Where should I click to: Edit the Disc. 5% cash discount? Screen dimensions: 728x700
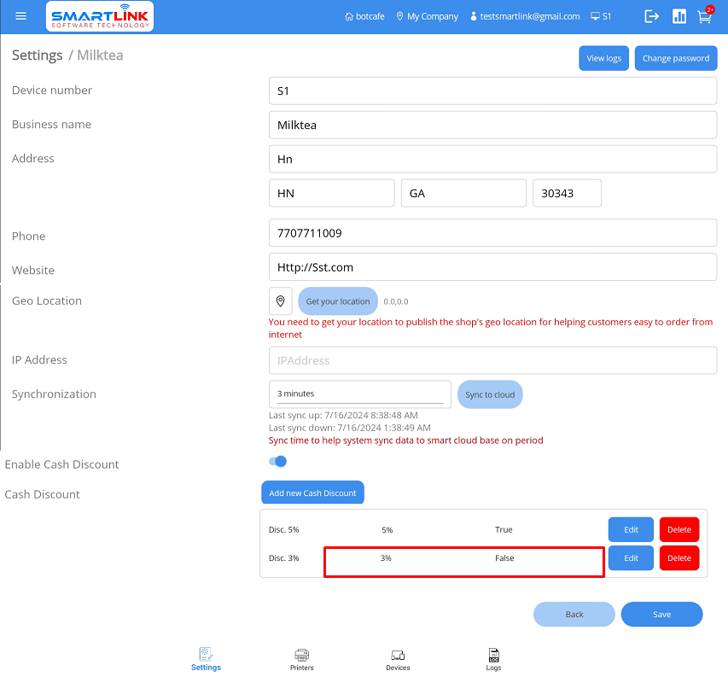[631, 530]
